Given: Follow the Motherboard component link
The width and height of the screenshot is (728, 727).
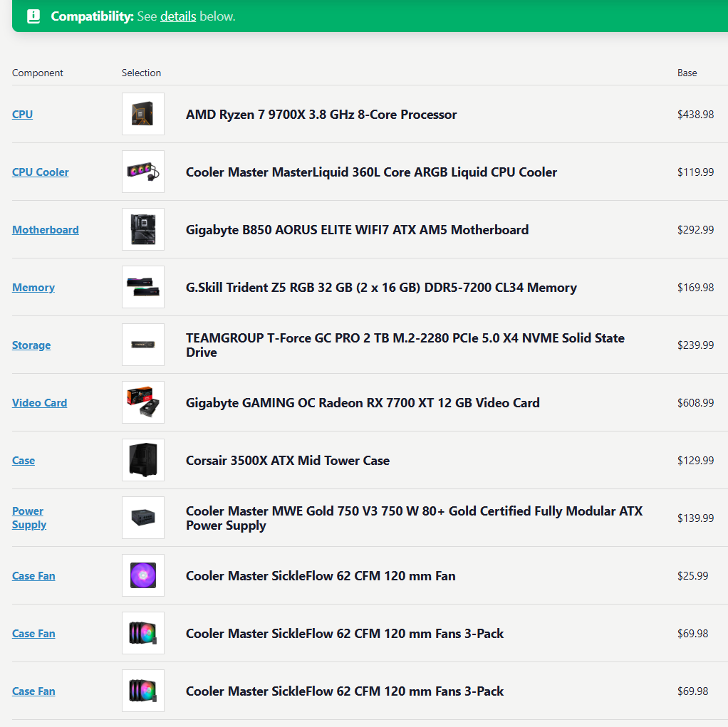Looking at the screenshot, I should [46, 230].
